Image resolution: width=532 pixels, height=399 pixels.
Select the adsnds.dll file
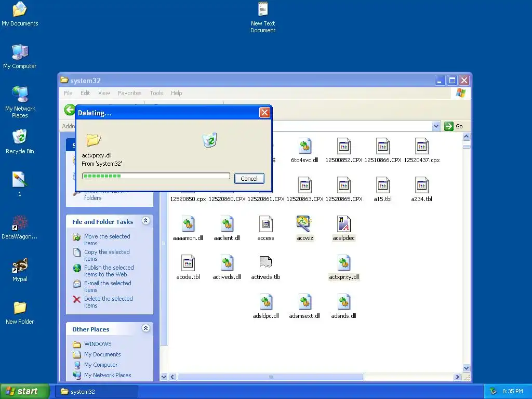coord(343,307)
